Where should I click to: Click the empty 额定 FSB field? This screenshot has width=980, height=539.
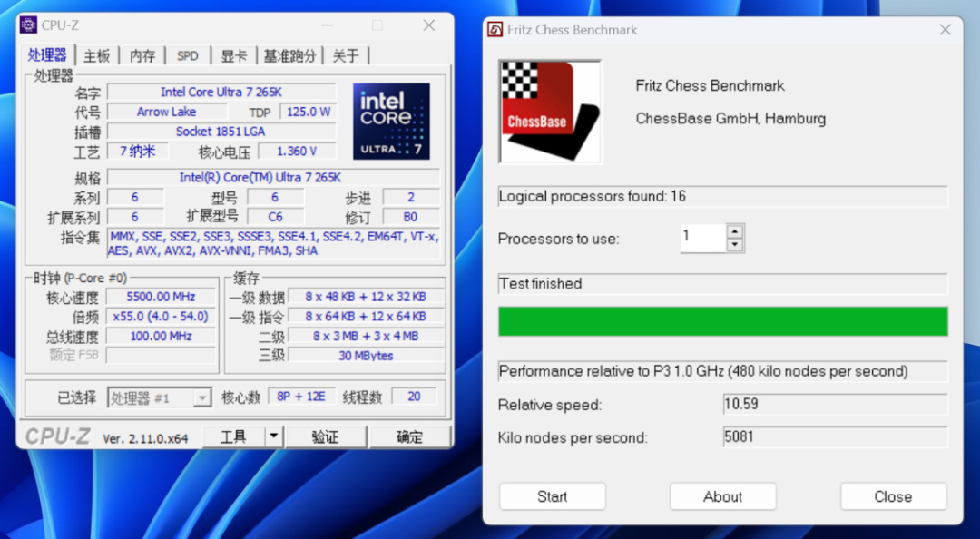[x=162, y=355]
